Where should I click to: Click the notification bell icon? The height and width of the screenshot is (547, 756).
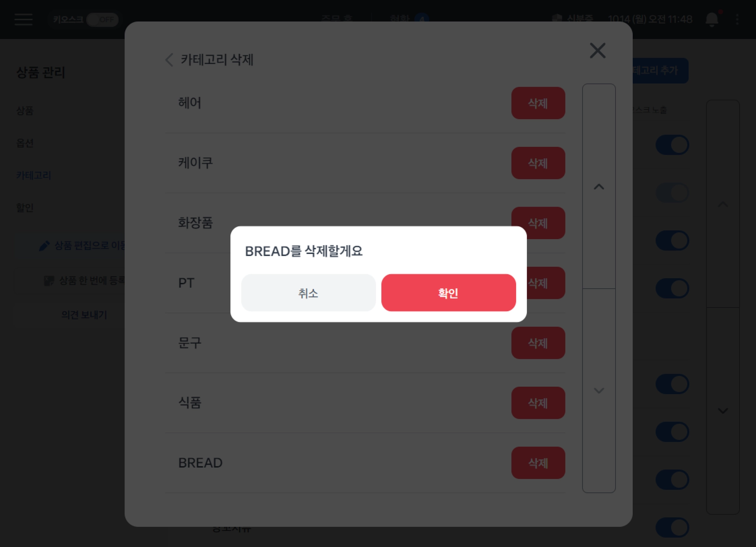[x=712, y=19]
